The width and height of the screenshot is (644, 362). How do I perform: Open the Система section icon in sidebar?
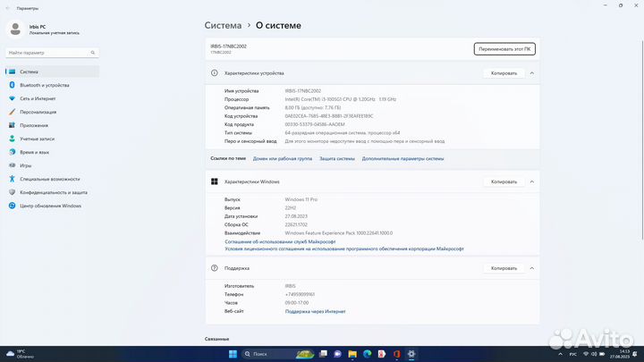[12, 72]
